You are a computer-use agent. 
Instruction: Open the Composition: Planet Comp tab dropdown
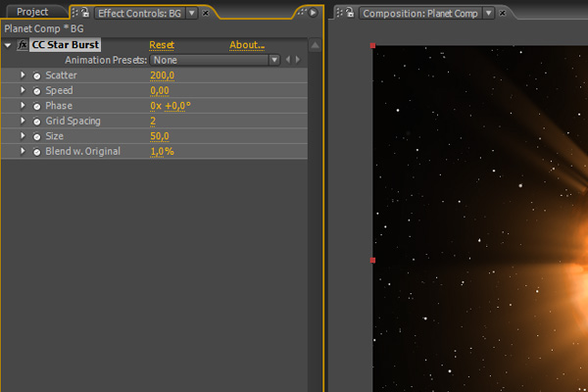coord(489,13)
